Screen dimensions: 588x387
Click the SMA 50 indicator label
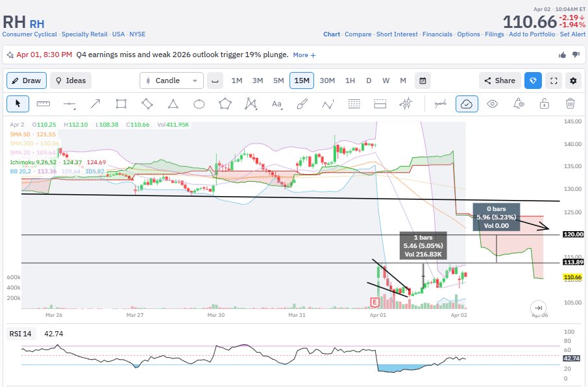tap(20, 134)
